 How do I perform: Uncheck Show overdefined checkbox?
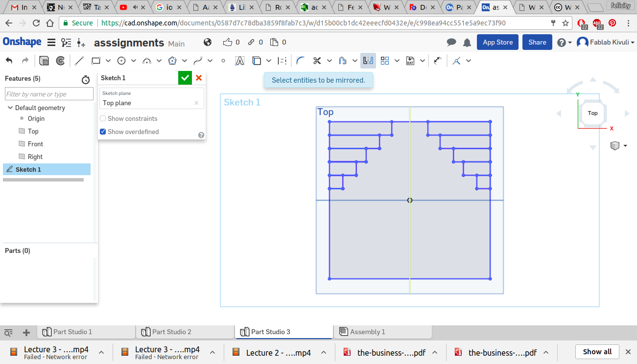(103, 132)
